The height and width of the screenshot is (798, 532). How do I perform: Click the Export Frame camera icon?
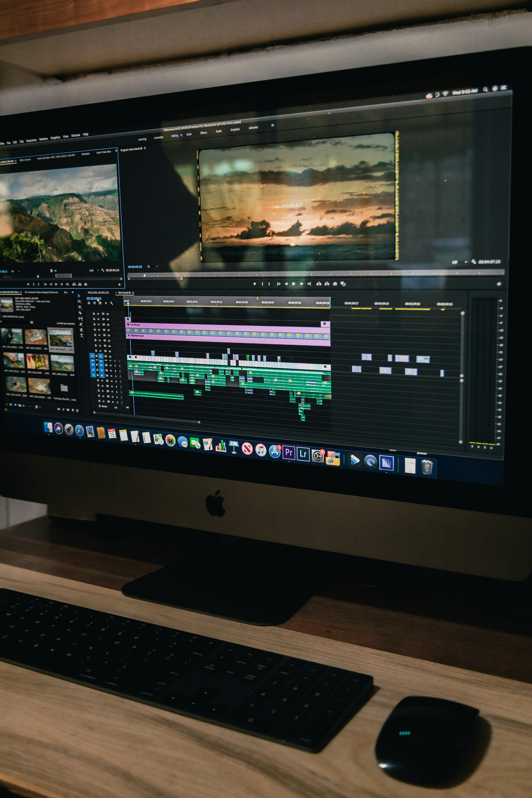tap(335, 284)
